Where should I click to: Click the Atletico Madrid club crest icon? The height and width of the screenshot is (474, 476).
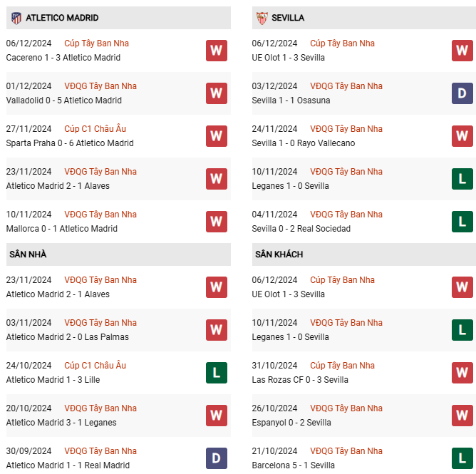16,19
